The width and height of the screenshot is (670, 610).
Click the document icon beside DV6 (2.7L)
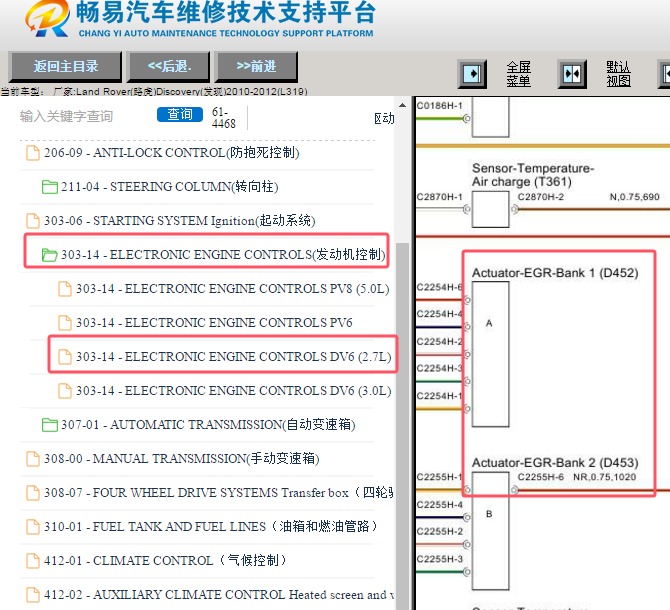coord(65,357)
